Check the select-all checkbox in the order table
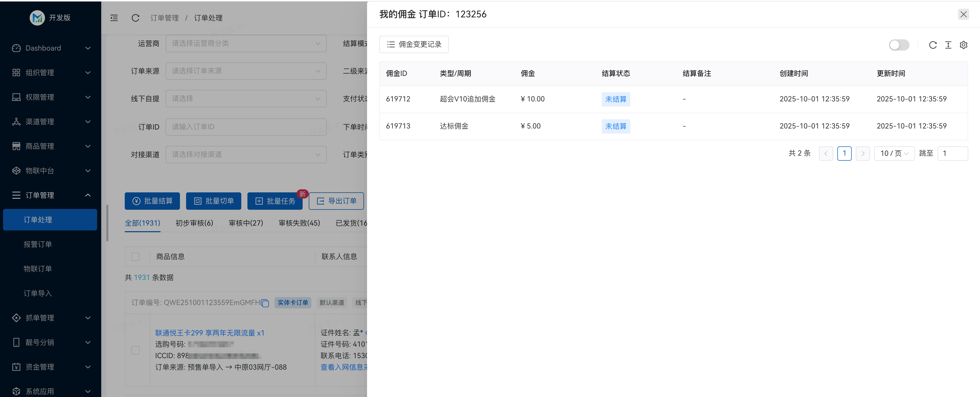The width and height of the screenshot is (980, 397). pos(135,257)
